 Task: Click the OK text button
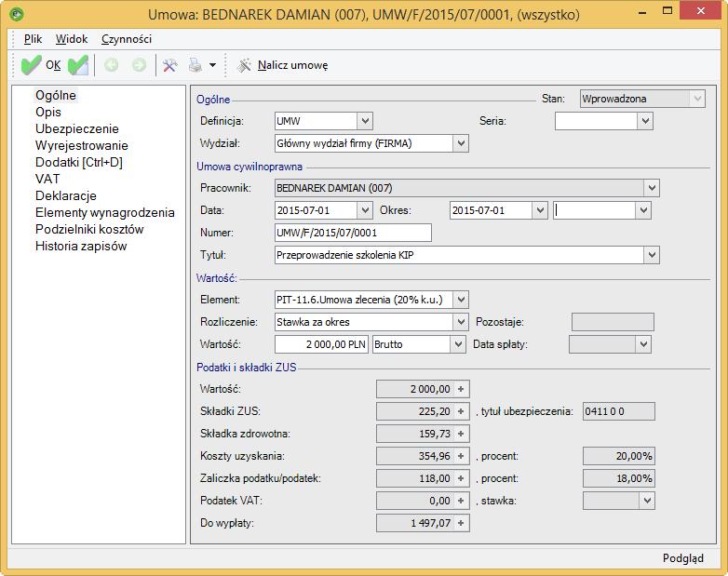pyautogui.click(x=53, y=65)
